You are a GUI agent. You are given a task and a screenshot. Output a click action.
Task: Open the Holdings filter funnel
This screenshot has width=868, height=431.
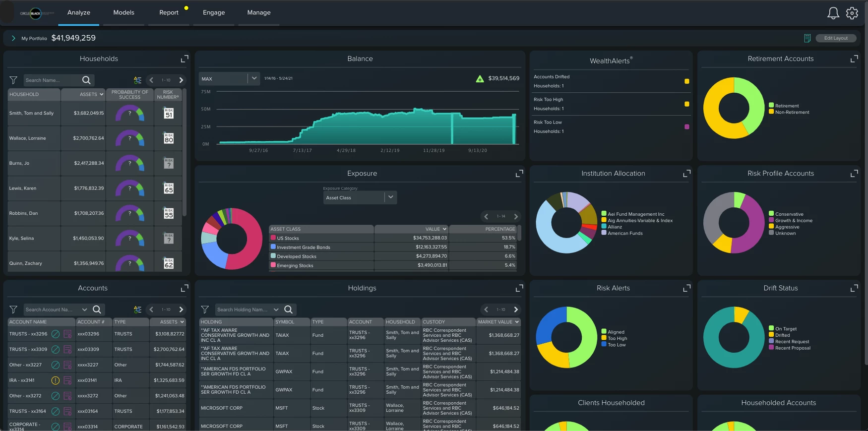[x=205, y=309]
